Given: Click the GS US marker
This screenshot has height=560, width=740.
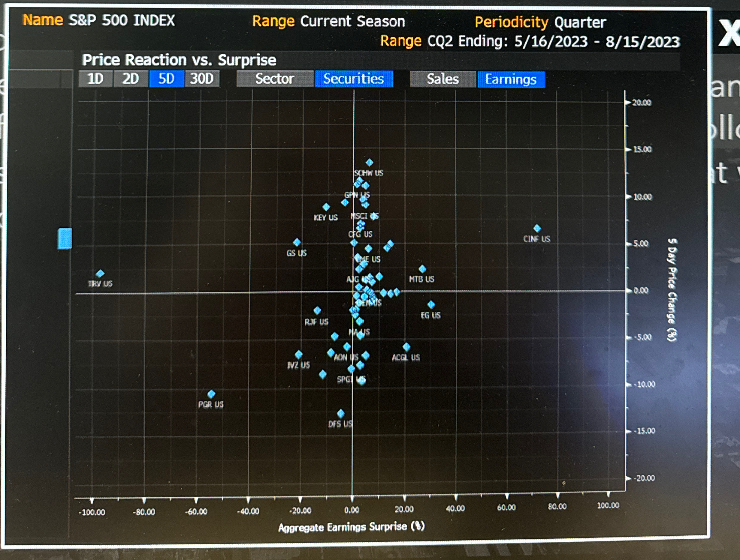Looking at the screenshot, I should [x=297, y=241].
